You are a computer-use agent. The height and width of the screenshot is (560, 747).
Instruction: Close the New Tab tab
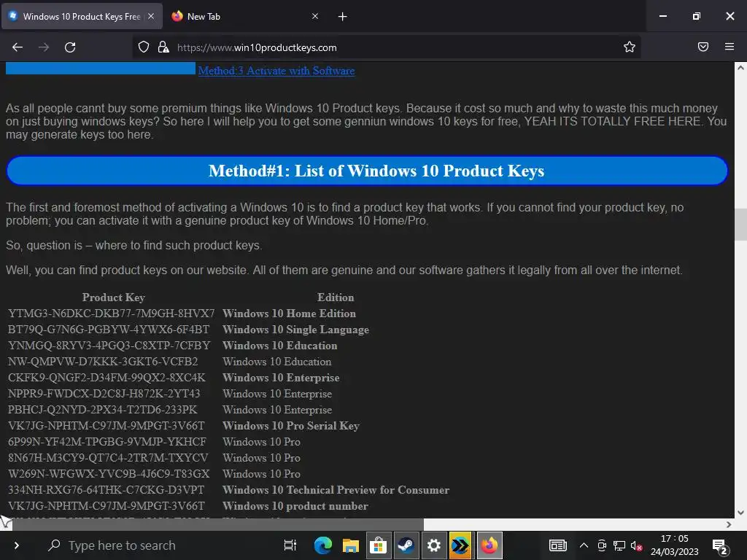[315, 16]
